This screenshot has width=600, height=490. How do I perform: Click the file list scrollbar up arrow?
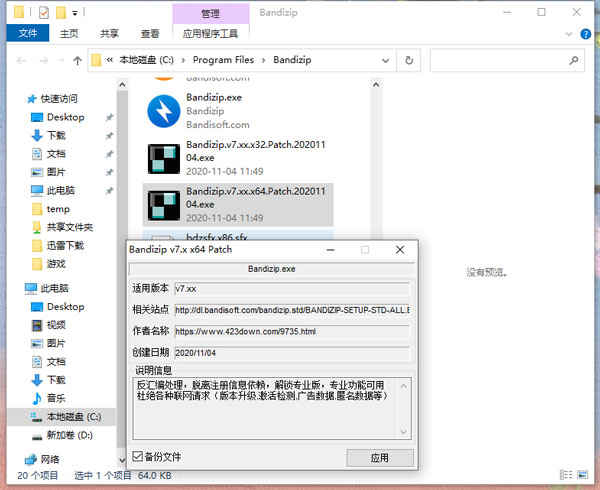[x=376, y=85]
